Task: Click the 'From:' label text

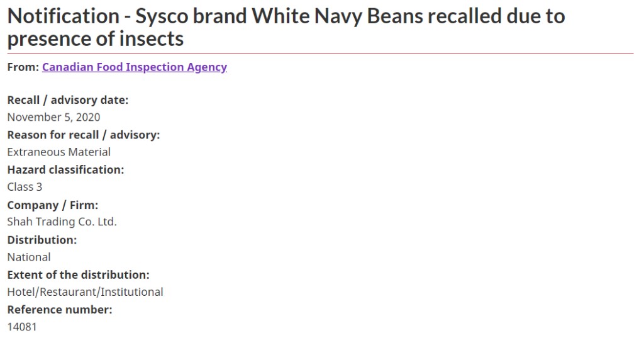Action: 23,67
